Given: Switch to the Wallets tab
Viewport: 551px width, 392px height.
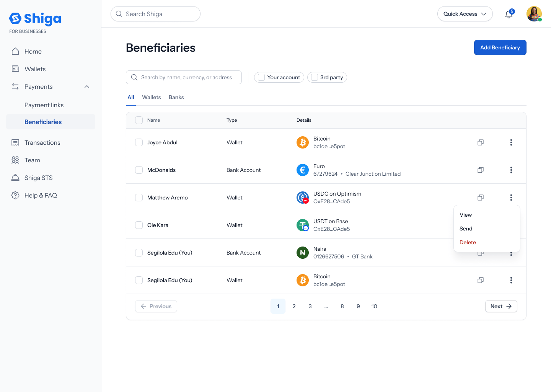Looking at the screenshot, I should pos(152,97).
